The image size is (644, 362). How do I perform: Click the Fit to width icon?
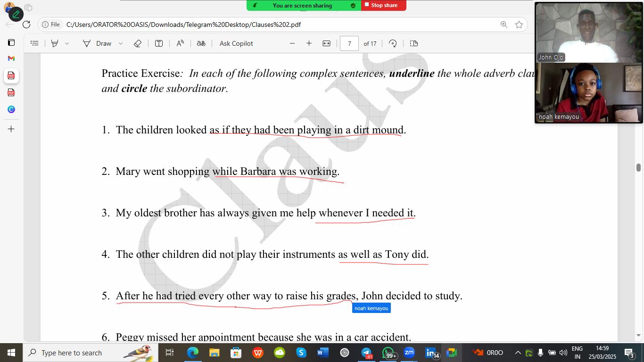click(326, 43)
